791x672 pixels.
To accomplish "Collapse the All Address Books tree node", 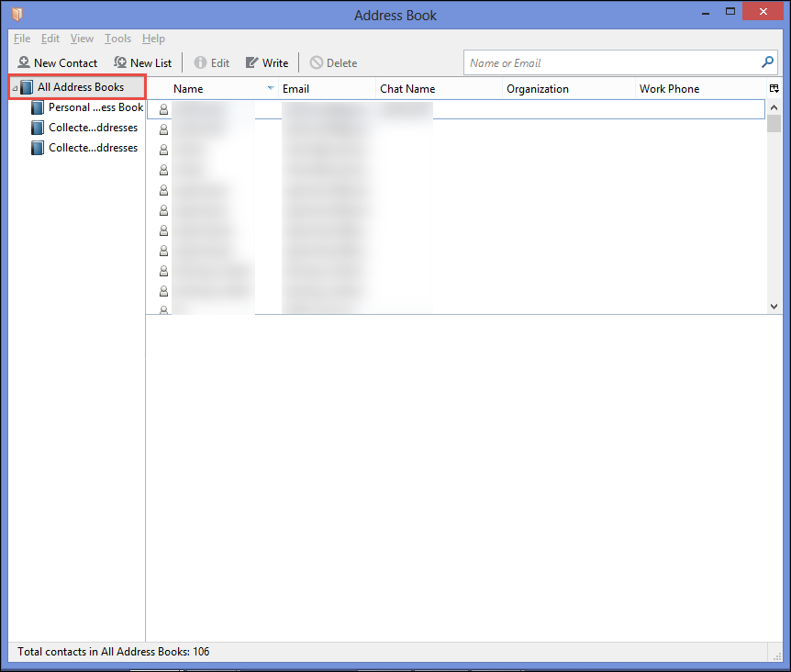I will point(15,89).
